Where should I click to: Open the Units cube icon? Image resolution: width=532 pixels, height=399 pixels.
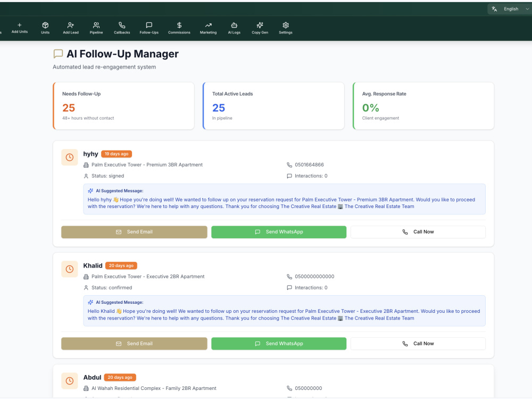(45, 25)
